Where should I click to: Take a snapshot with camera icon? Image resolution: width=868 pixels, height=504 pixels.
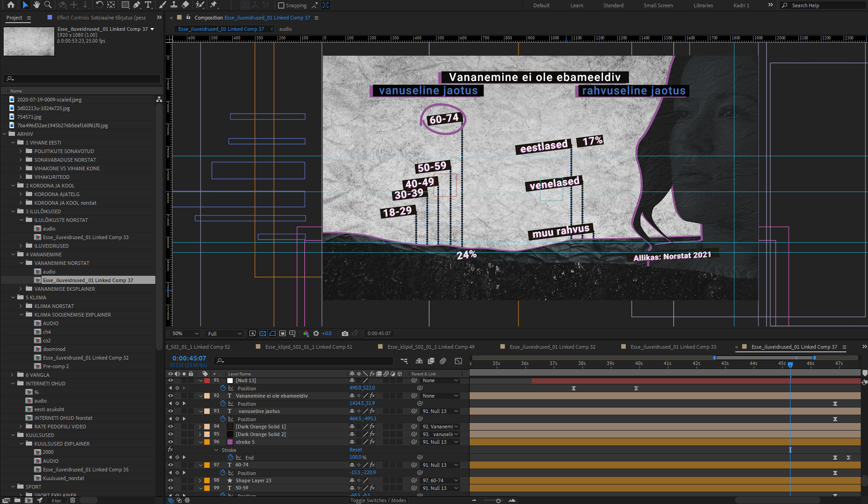(345, 334)
